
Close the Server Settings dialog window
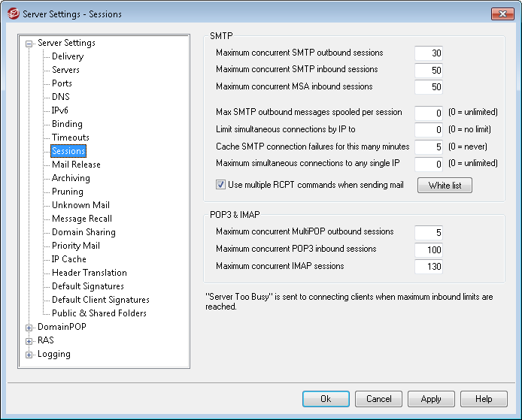click(502, 14)
